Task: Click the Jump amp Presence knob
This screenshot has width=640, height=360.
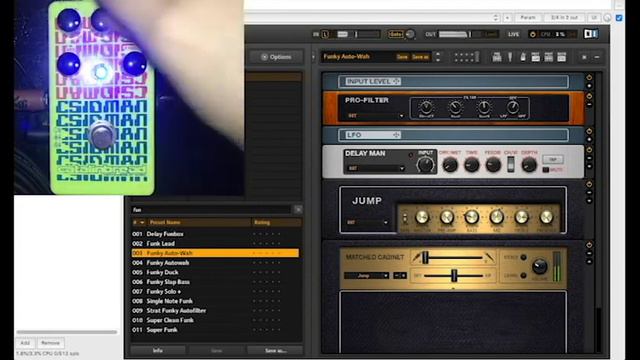Action: [x=546, y=217]
